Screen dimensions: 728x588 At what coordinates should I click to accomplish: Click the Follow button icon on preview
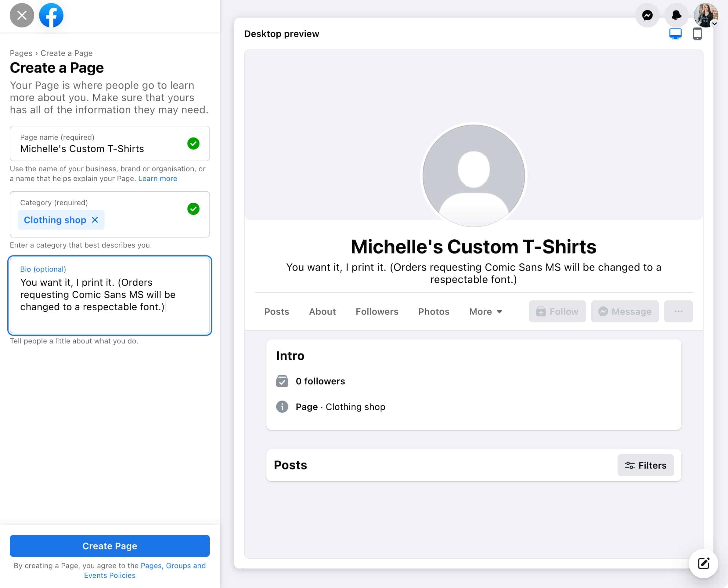click(541, 311)
